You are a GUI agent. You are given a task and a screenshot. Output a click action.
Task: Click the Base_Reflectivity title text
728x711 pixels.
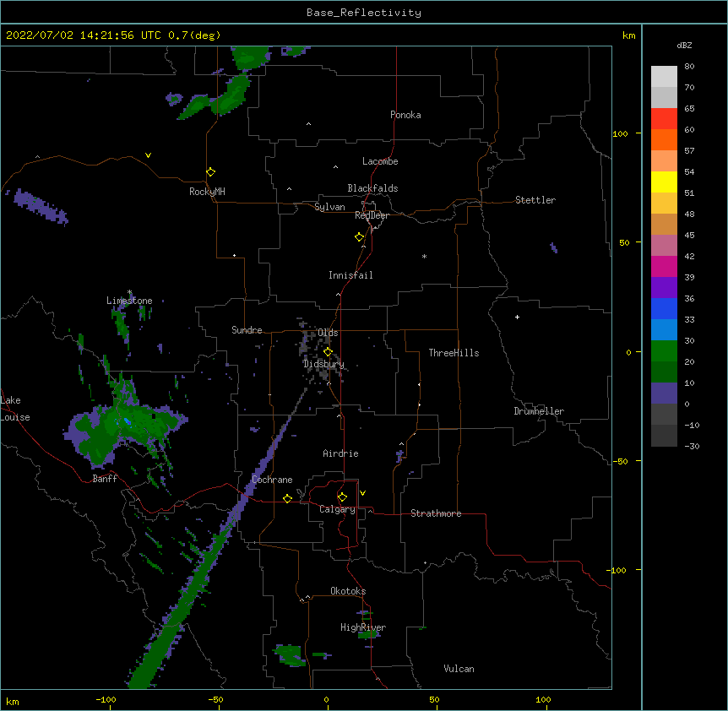point(364,13)
